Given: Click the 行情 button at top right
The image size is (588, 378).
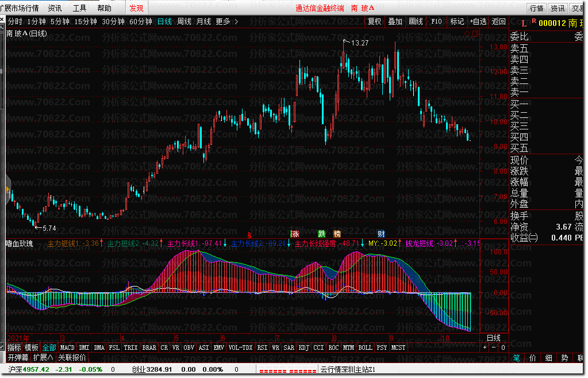Looking at the screenshot, I should pyautogui.click(x=537, y=8).
